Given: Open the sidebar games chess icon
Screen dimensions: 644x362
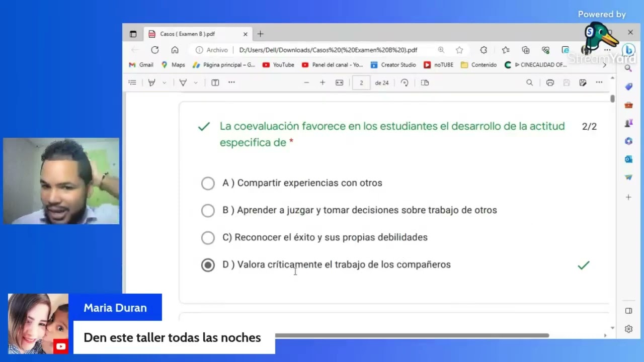Looking at the screenshot, I should click(628, 123).
